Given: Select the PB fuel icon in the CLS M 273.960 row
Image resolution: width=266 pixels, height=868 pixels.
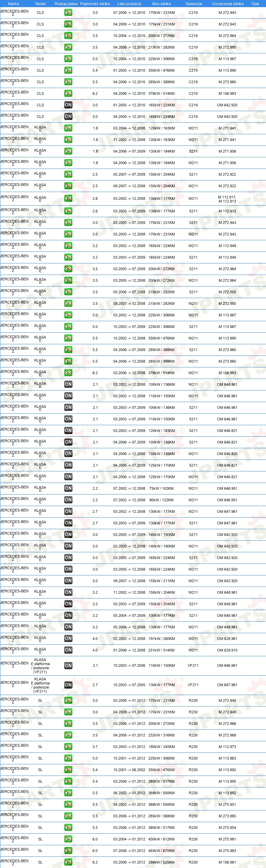Looking at the screenshot, I should coord(68,82).
